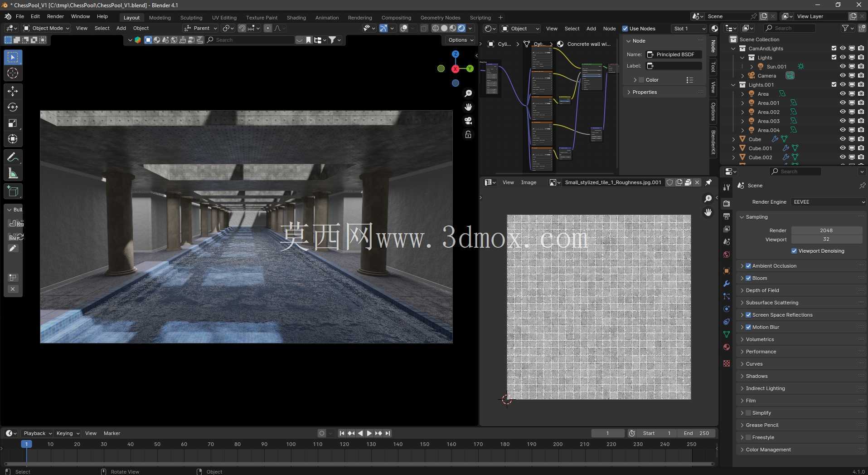Select the Measure tool
The image size is (868, 475).
[x=13, y=173]
